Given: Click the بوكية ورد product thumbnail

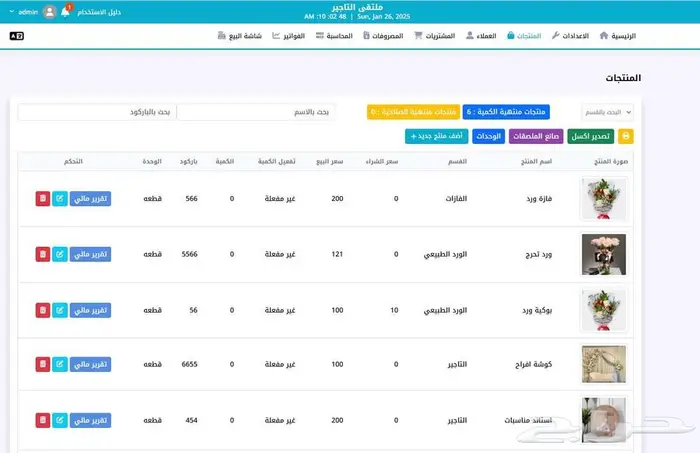Looking at the screenshot, I should click(603, 309).
